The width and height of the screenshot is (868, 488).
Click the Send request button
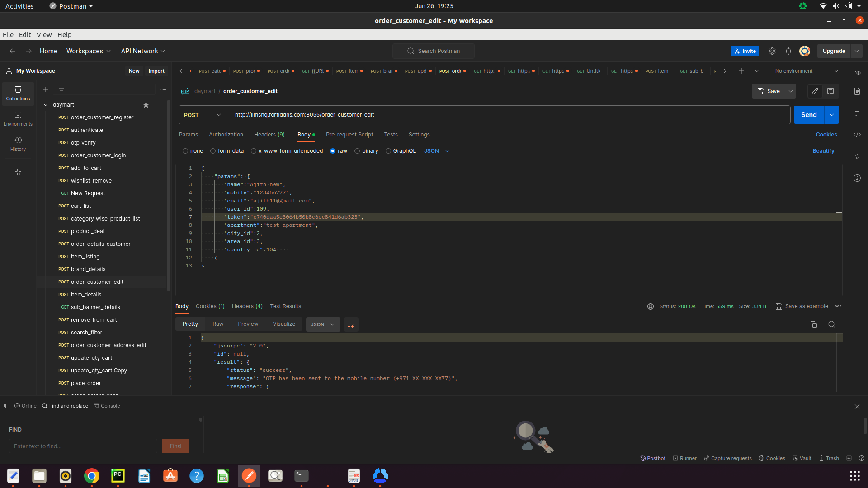(809, 115)
